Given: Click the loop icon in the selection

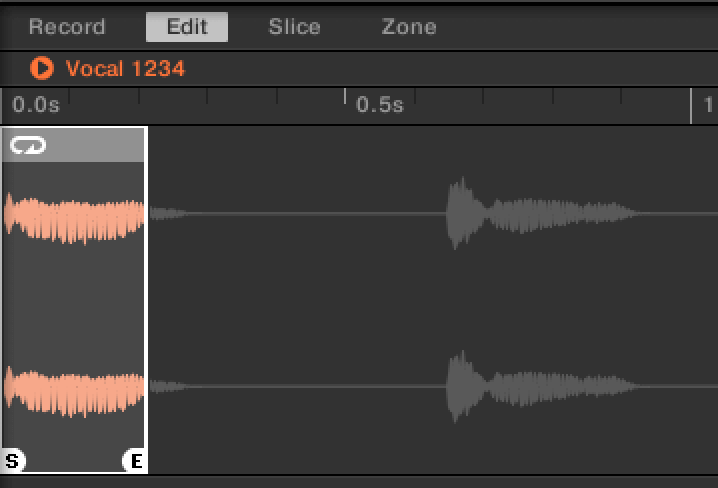Looking at the screenshot, I should (28, 146).
